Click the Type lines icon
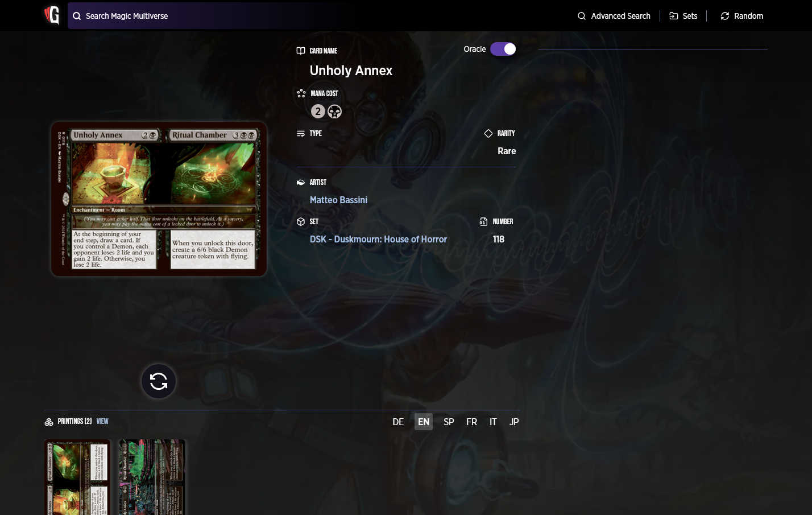The image size is (812, 515). 300,133
